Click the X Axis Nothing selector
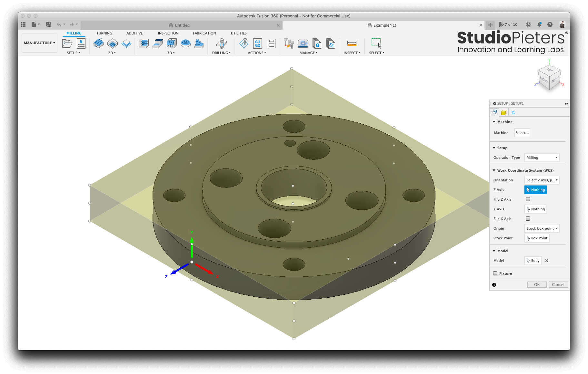The image size is (588, 374). coord(535,209)
